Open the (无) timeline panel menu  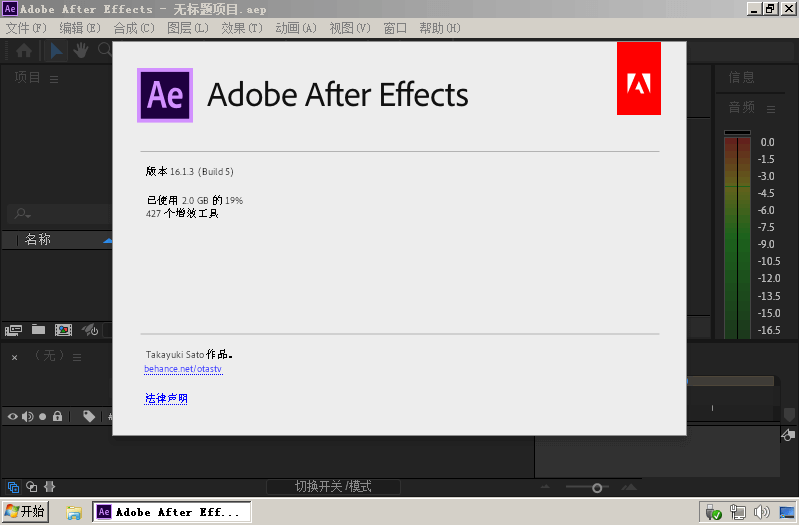pos(77,357)
